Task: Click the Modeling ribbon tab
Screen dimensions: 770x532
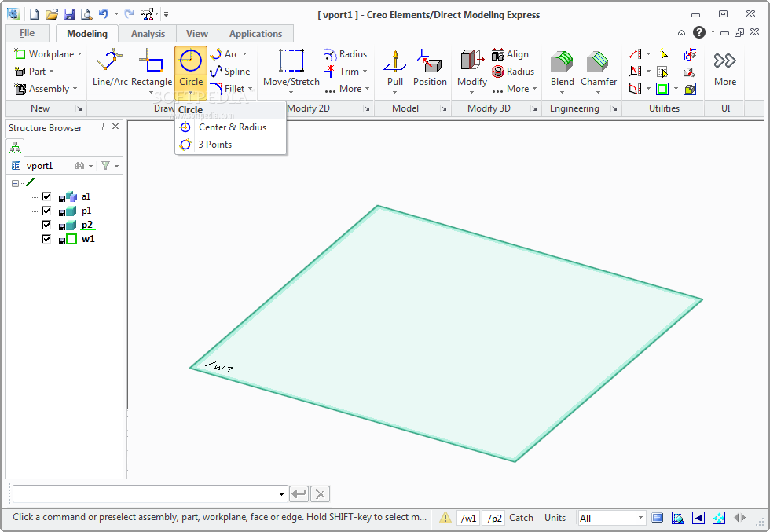Action: 87,34
